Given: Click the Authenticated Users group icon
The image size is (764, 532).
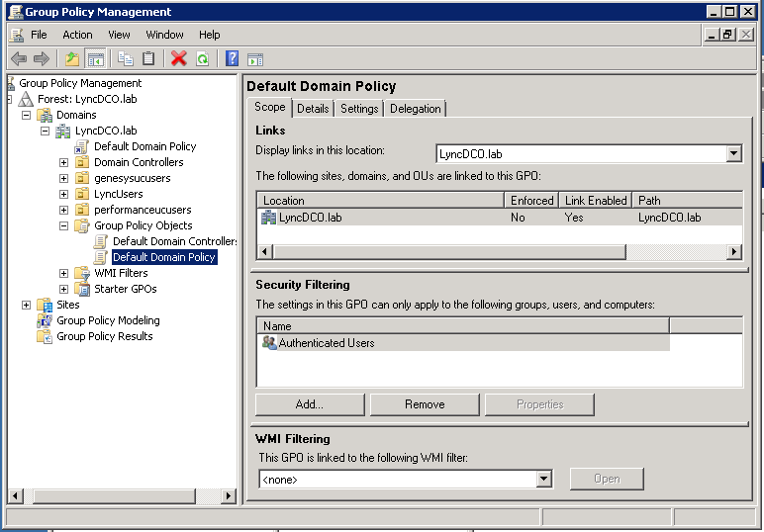Looking at the screenshot, I should pyautogui.click(x=269, y=343).
